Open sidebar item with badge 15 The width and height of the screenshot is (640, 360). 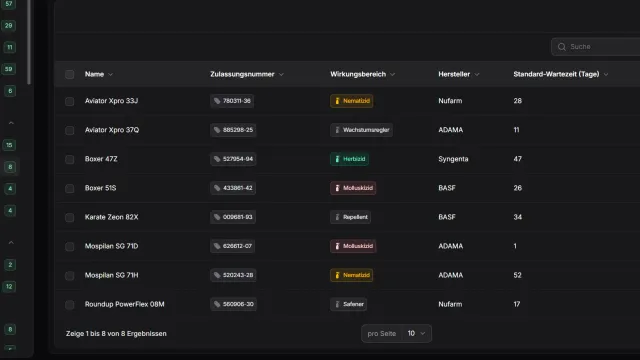coord(9,145)
